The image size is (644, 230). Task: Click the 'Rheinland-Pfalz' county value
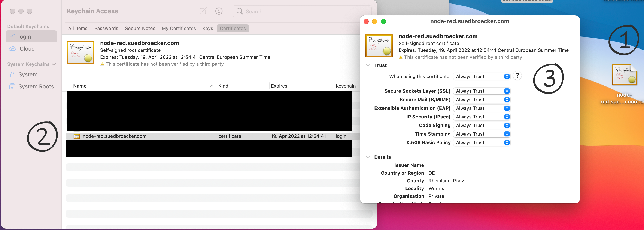446,181
